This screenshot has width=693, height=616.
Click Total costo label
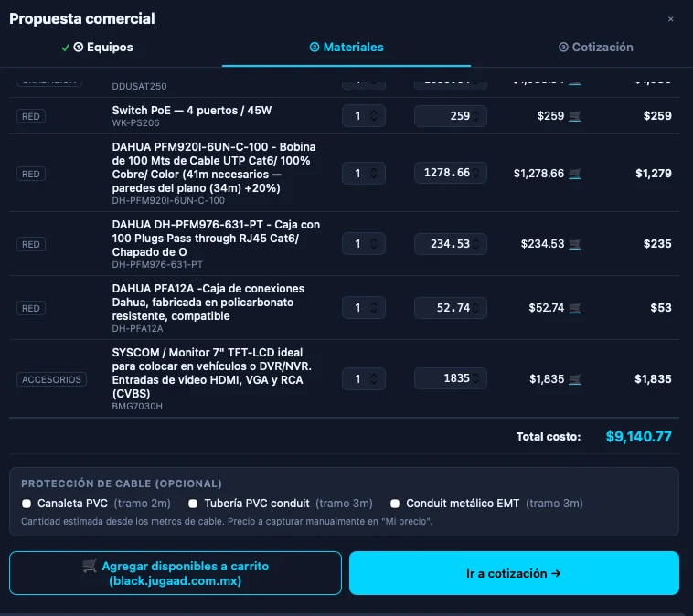pos(549,437)
